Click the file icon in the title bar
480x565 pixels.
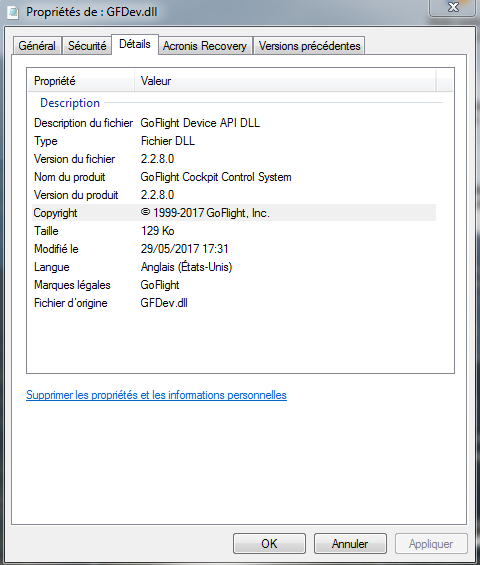point(13,12)
